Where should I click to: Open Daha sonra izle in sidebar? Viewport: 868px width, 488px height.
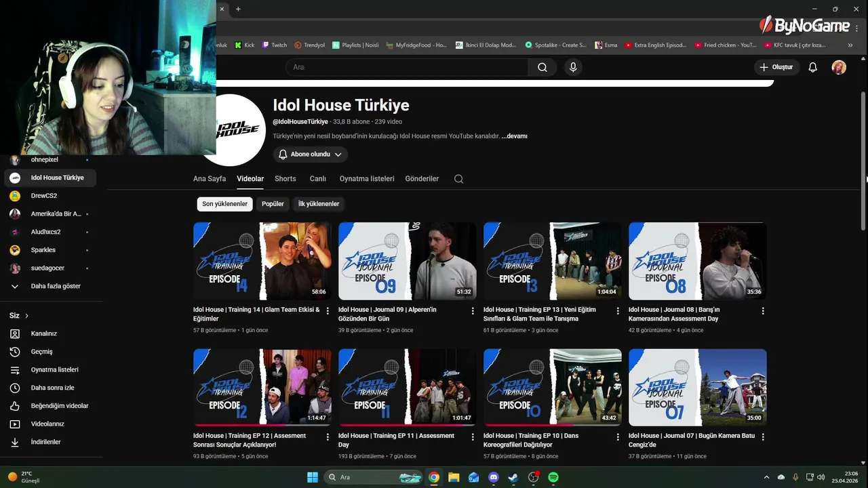51,388
